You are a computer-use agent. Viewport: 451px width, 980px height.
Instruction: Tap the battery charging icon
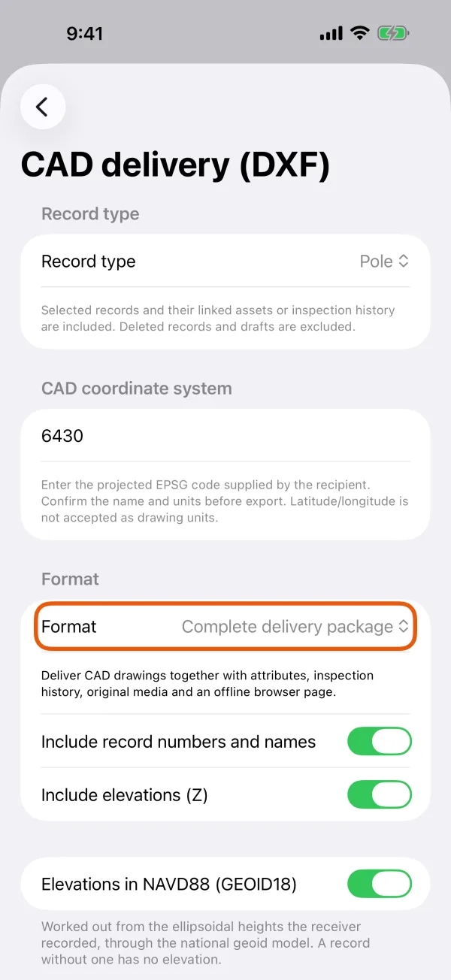(392, 34)
